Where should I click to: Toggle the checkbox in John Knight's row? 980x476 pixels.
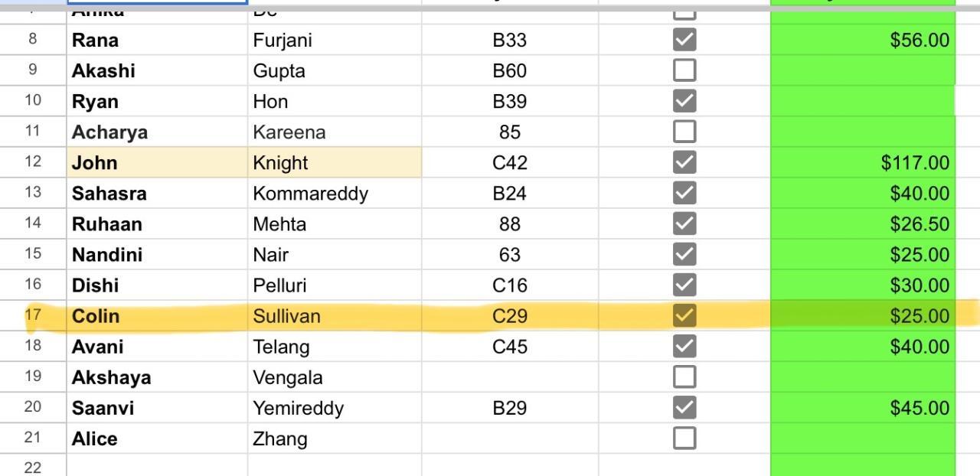[x=684, y=162]
